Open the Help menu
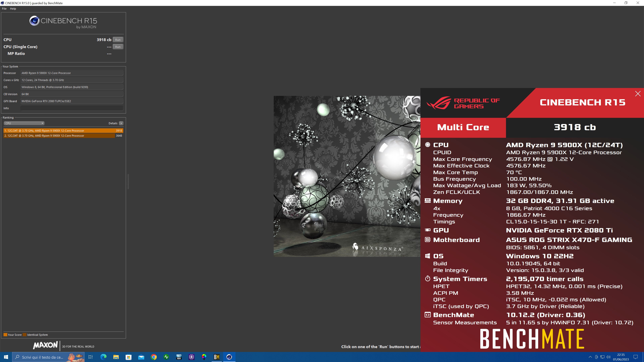Screen dimensions: 644x362 (13, 9)
